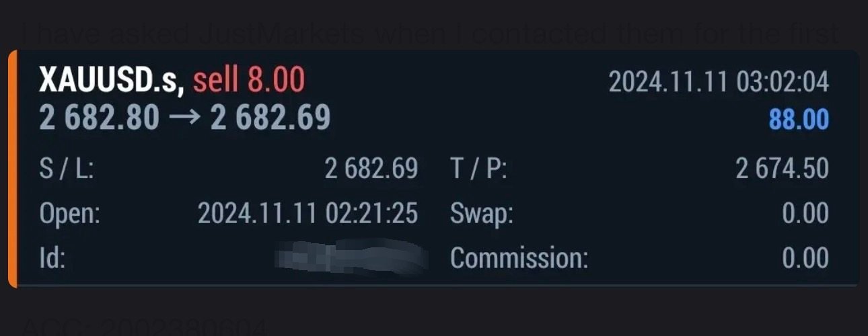This screenshot has width=868, height=336.
Task: Select the T / P label
Action: 478,169
